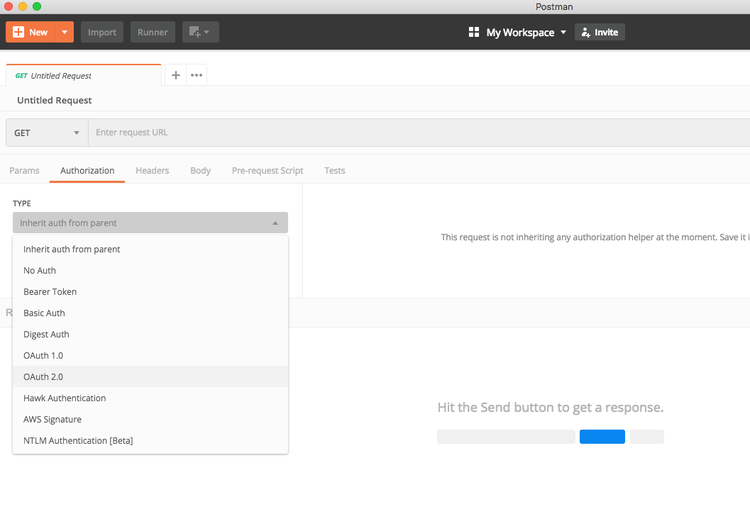This screenshot has width=750, height=526.
Task: Open the Pre-request Script tab
Action: tap(267, 171)
